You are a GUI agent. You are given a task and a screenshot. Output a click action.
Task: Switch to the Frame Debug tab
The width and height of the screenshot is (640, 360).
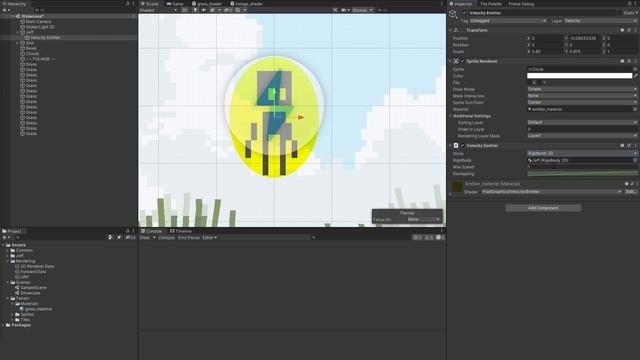click(521, 4)
